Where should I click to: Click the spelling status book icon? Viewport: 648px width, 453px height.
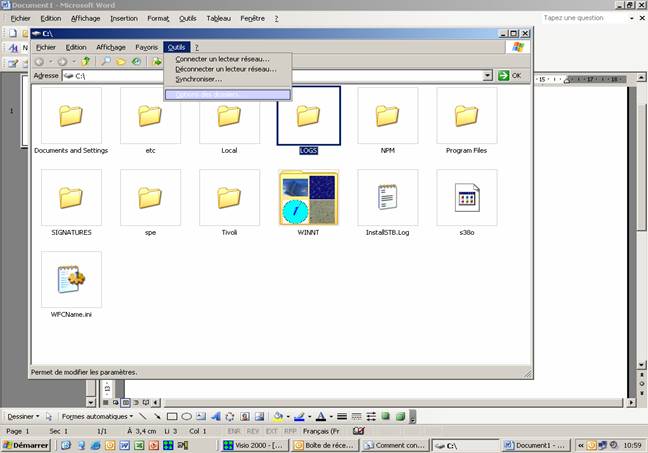point(359,431)
